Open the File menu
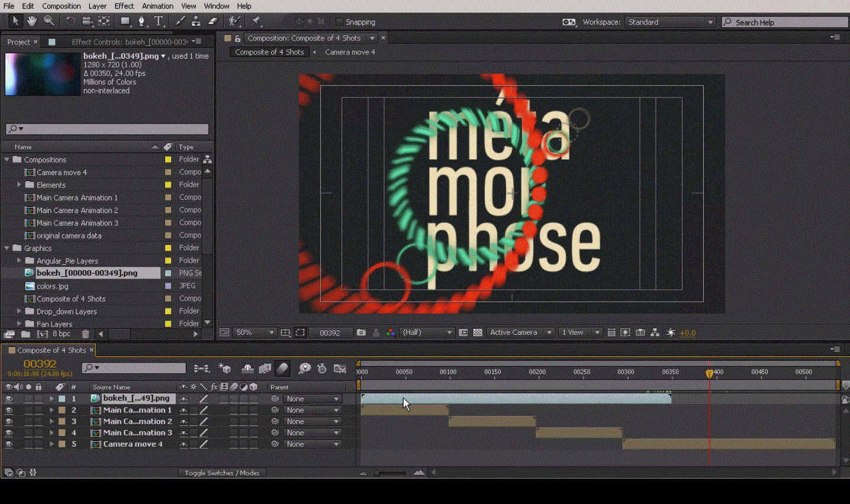This screenshot has height=504, width=850. [9, 6]
